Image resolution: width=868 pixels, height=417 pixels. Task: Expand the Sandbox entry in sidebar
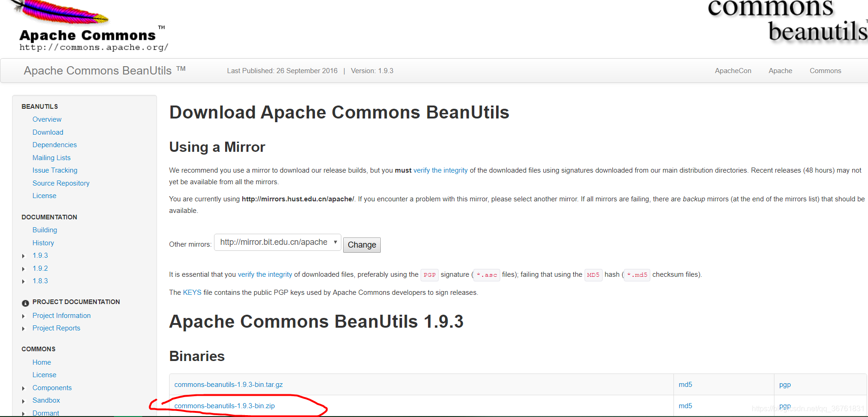tap(24, 400)
